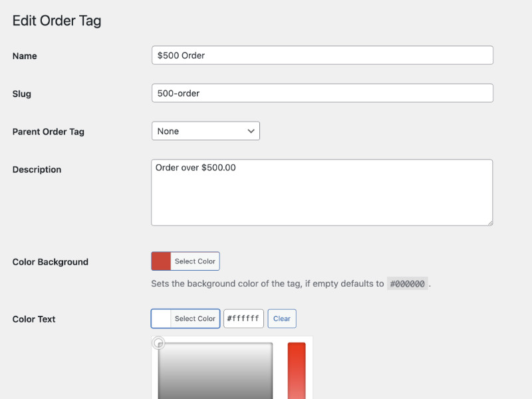The image size is (532, 399).
Task: Click the white Color Text swatch
Action: (x=162, y=319)
